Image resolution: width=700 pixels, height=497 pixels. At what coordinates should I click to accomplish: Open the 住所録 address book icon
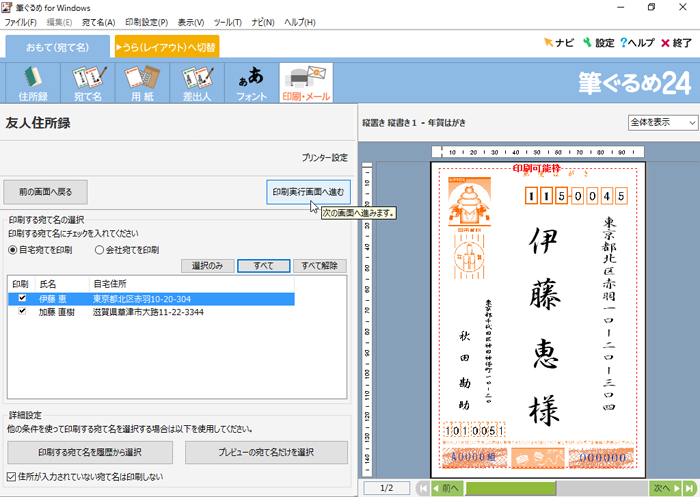click(34, 83)
